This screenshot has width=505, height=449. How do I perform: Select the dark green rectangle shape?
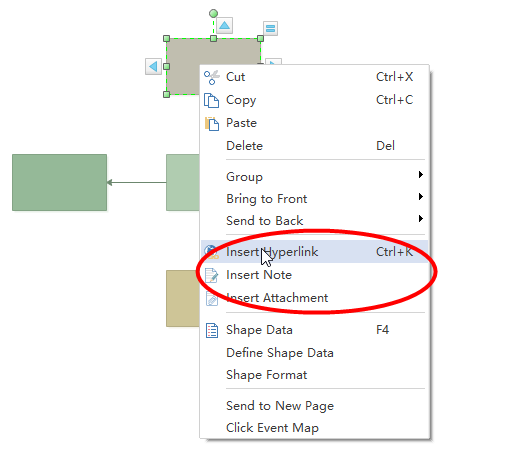point(60,182)
